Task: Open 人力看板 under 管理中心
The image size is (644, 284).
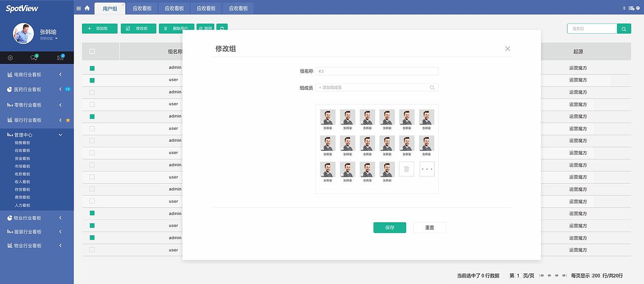Action: tap(23, 205)
